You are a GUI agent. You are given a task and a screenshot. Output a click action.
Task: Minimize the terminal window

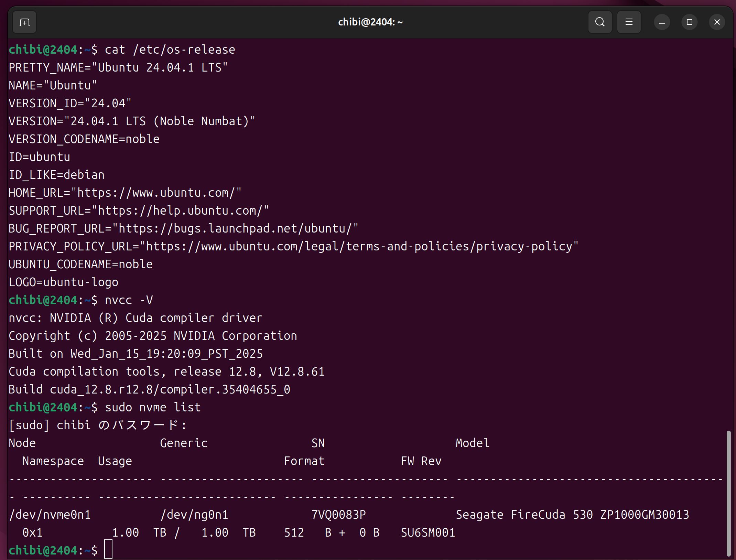662,22
